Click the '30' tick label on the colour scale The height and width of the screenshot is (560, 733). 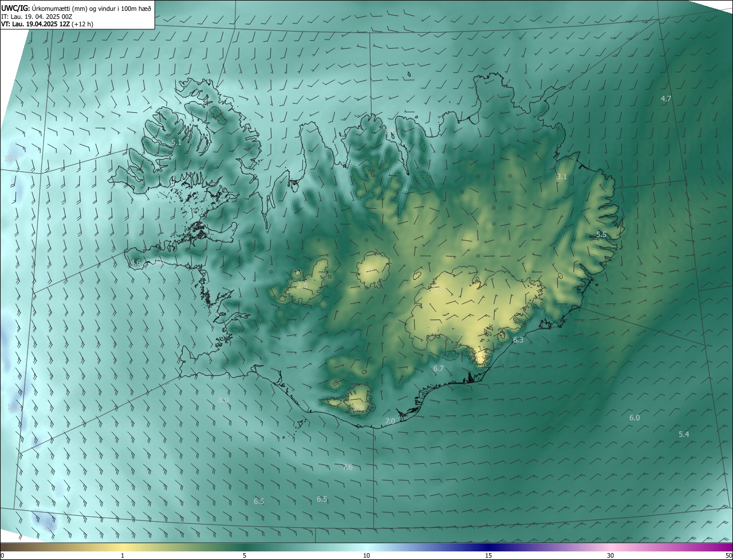(610, 556)
